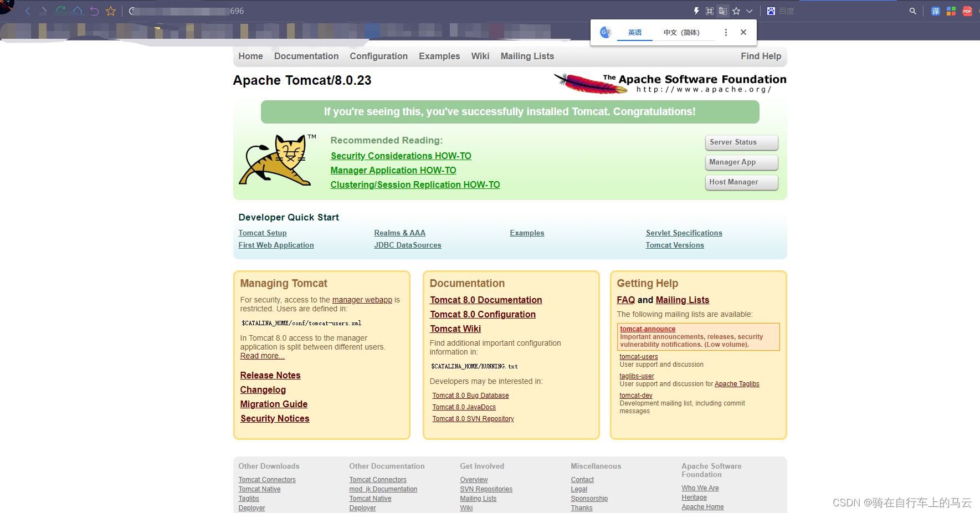Viewport: 980px width, 513px height.
Task: Open the blue translate extension icon
Action: coord(936,11)
